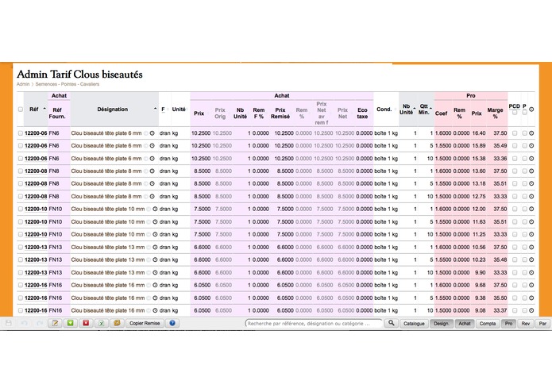Click the end-of-row circle icon for price 15.89
Screen dimensions: 552x392
pos(531,145)
